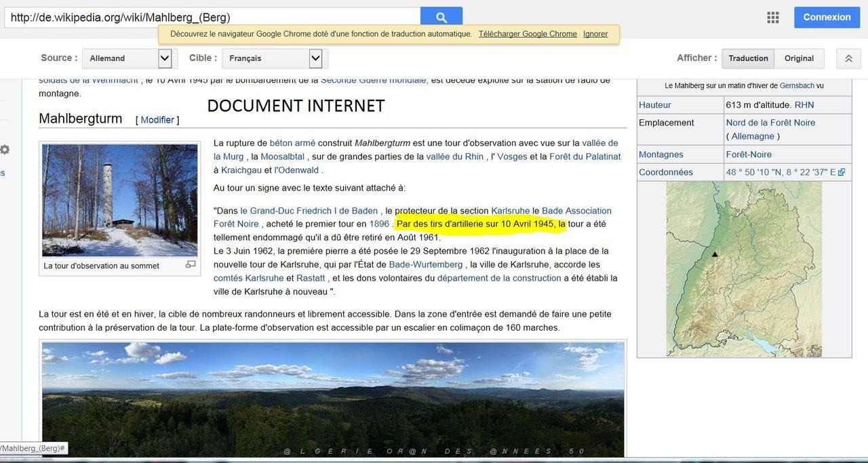This screenshot has width=868, height=463.
Task: Follow the béton armé link
Action: pyautogui.click(x=292, y=143)
